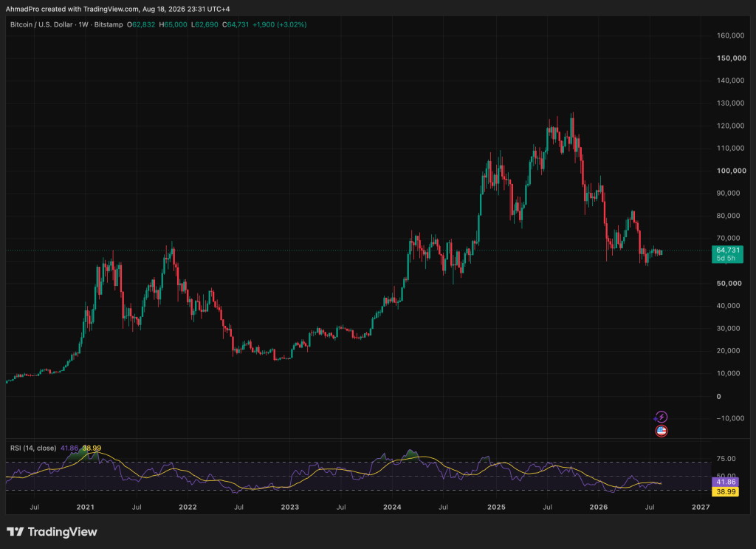Click the 2026 label on time axis
Viewport: 756px width, 549px height.
(x=598, y=507)
